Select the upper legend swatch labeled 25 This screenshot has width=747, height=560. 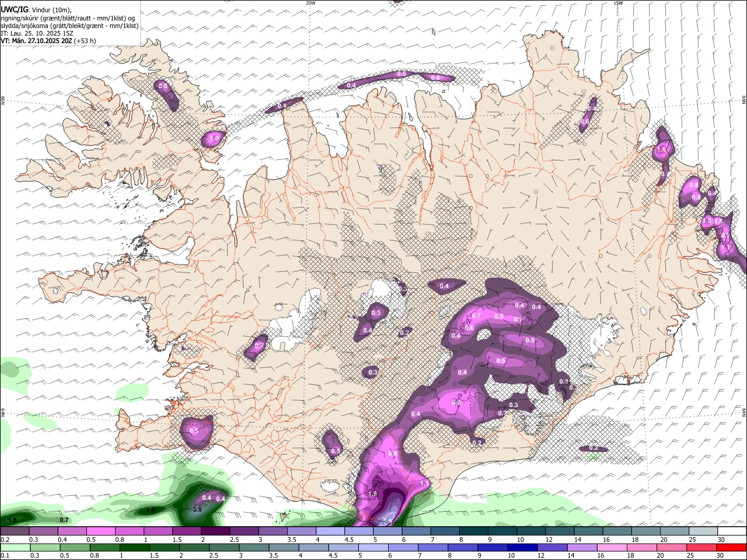(703, 531)
